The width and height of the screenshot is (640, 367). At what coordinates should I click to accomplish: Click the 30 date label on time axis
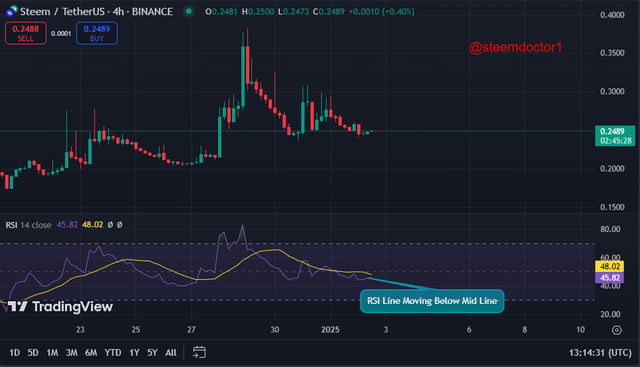(275, 329)
